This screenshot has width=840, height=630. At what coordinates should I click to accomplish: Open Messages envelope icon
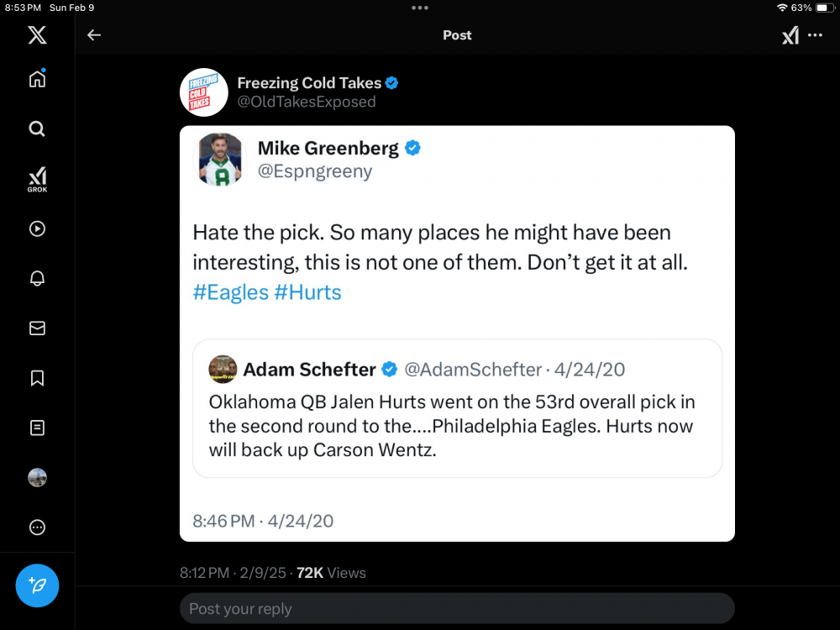point(37,328)
